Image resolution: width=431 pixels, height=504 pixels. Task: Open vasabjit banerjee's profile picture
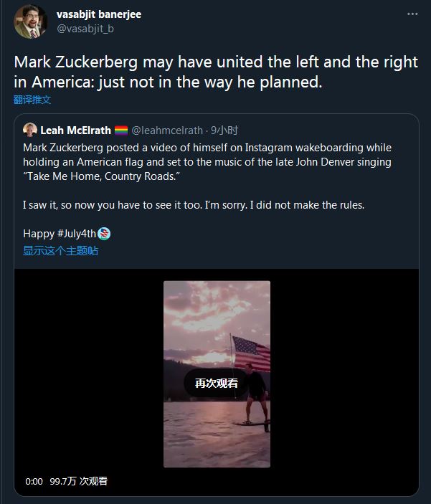pos(30,22)
